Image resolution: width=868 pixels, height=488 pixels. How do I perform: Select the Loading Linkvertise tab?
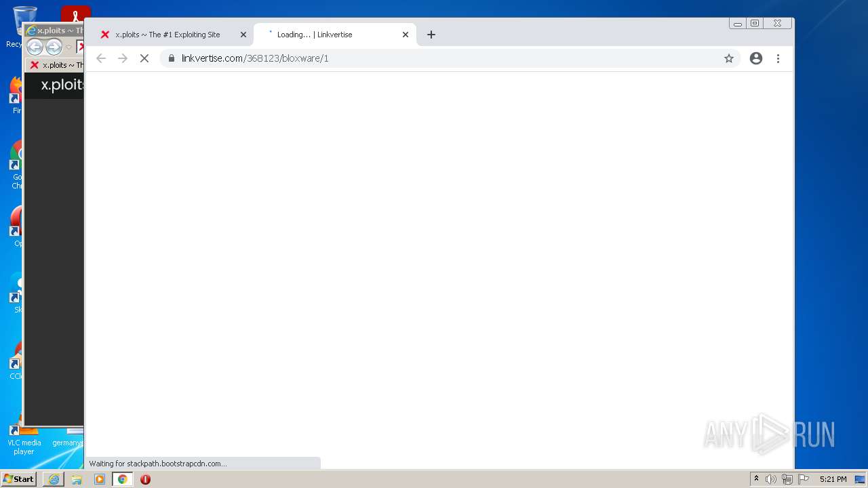[x=335, y=35]
